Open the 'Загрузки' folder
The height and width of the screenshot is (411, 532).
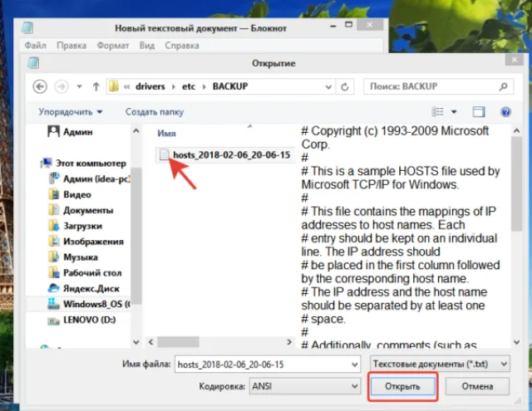click(x=82, y=226)
